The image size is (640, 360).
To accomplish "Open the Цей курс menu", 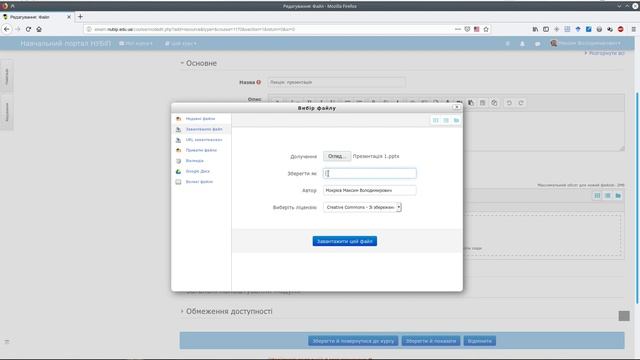I will pyautogui.click(x=180, y=44).
